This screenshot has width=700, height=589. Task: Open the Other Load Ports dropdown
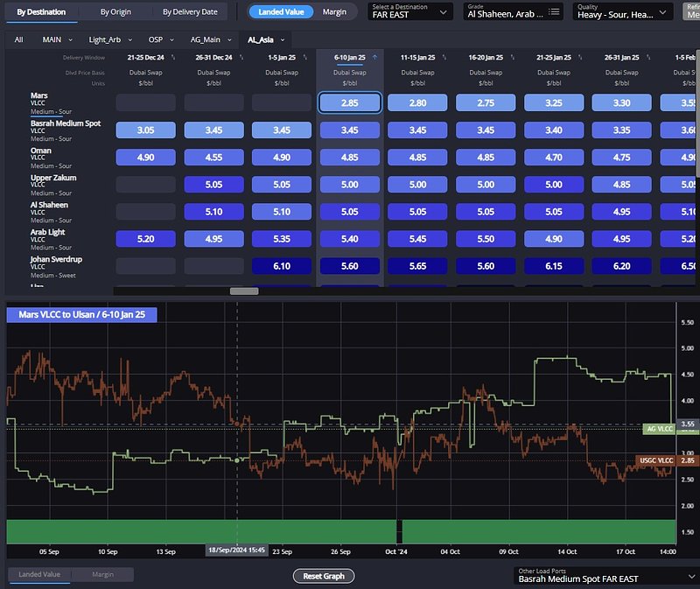(x=603, y=575)
